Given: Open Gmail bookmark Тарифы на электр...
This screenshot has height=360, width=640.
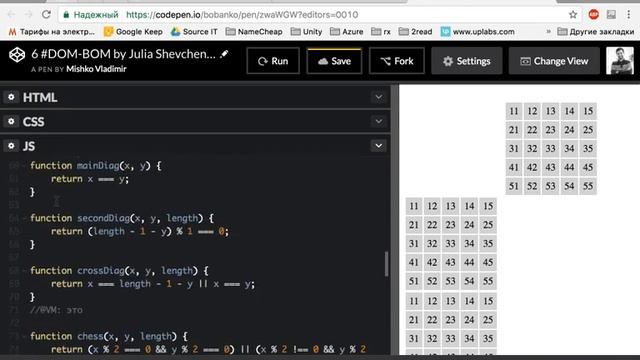Looking at the screenshot, I should pos(51,31).
